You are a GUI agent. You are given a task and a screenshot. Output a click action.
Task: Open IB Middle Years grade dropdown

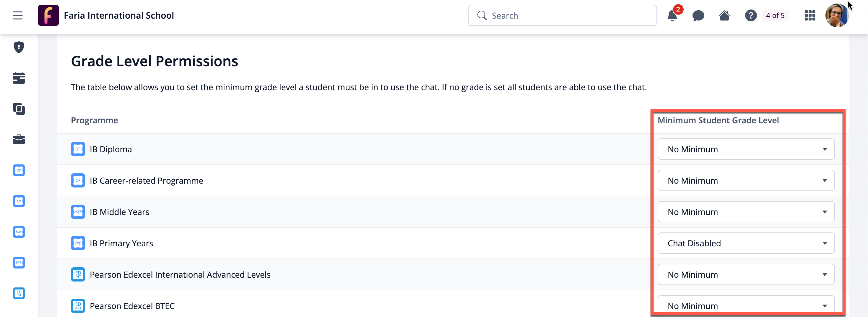746,212
